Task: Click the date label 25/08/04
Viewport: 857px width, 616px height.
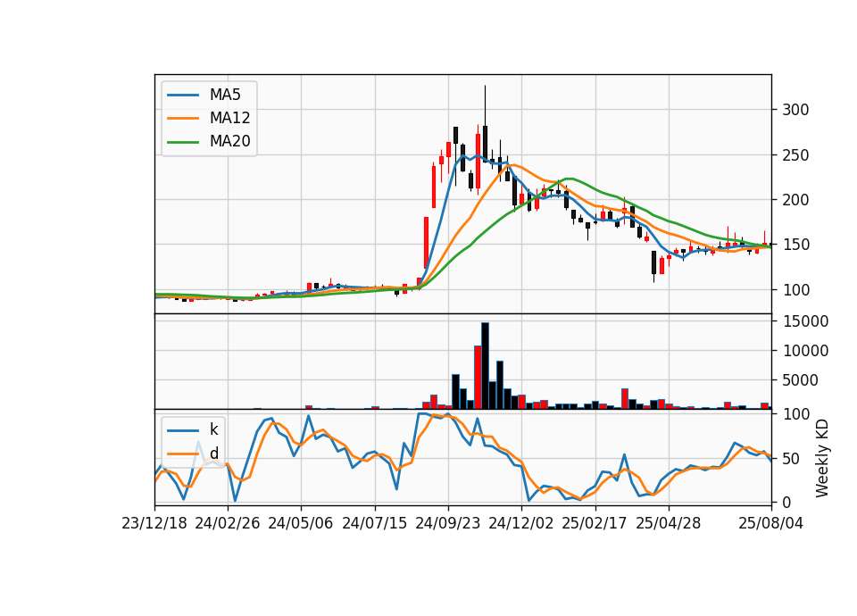Action: pyautogui.click(x=771, y=523)
